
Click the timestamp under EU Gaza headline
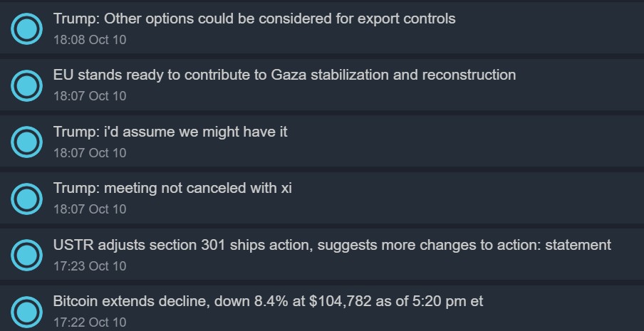coord(90,96)
